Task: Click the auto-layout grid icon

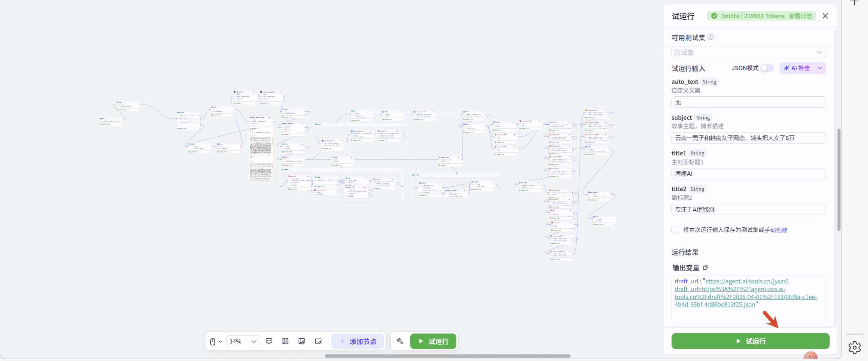Action: coord(285,341)
